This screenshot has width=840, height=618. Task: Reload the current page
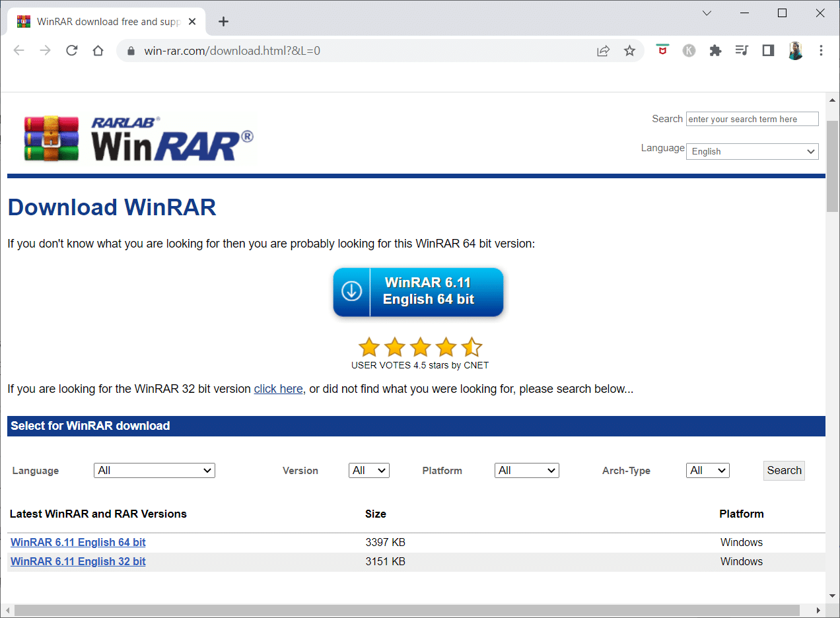pos(72,51)
